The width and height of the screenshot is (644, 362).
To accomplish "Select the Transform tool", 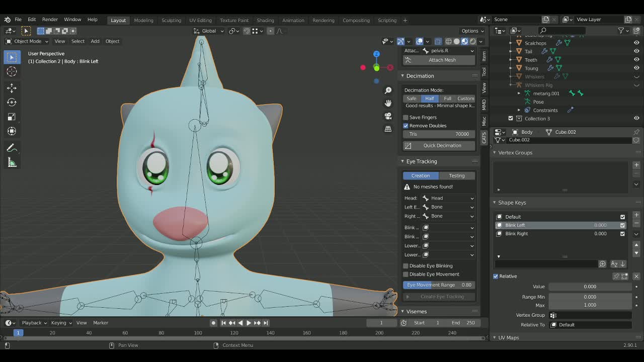I will (x=12, y=131).
